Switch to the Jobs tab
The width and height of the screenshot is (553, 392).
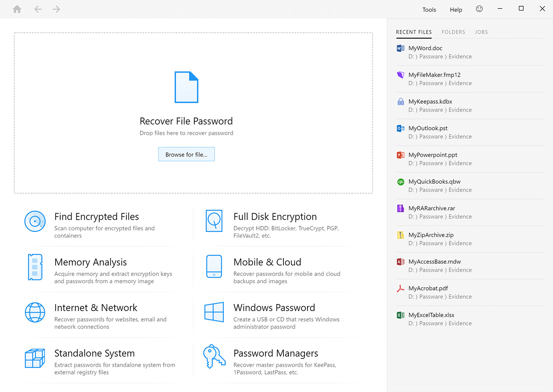pos(481,32)
